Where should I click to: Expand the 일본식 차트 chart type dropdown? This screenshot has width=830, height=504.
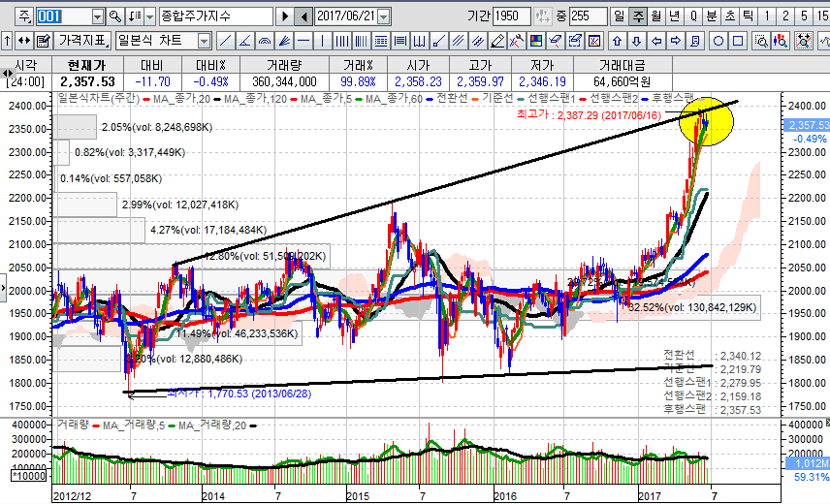tap(203, 41)
